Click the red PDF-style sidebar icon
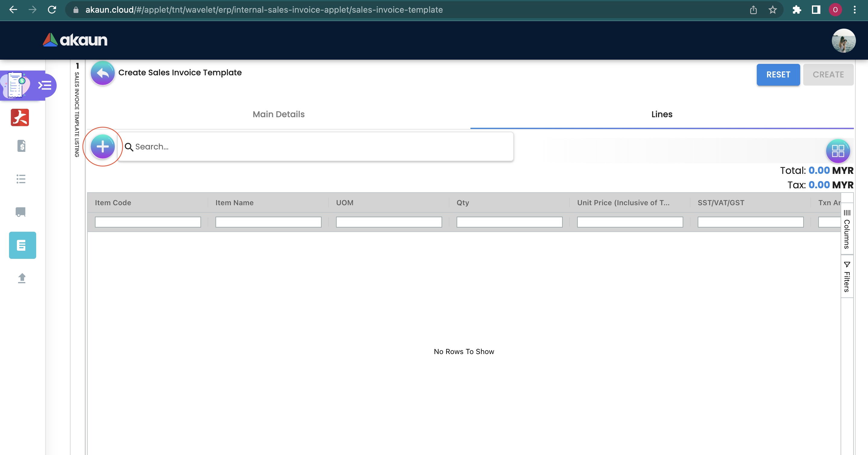 click(x=20, y=118)
